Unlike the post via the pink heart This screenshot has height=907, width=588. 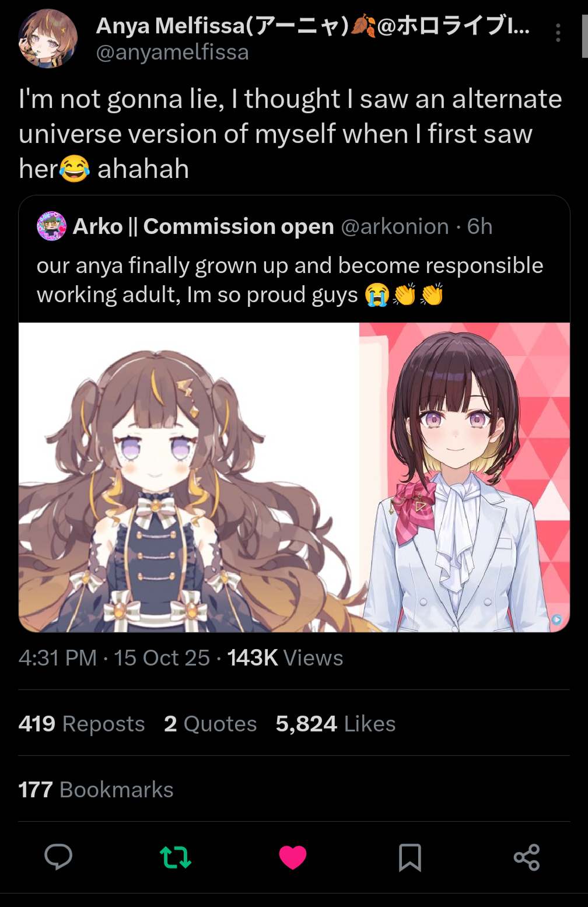click(x=293, y=857)
